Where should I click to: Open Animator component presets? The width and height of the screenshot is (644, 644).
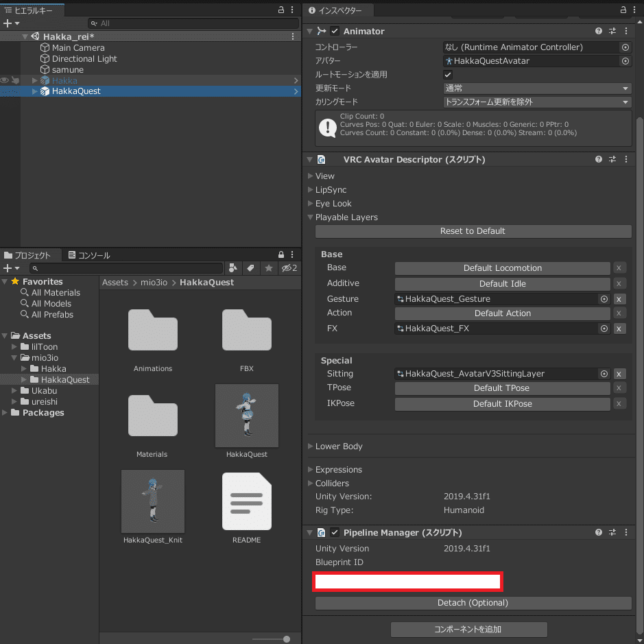(x=612, y=31)
